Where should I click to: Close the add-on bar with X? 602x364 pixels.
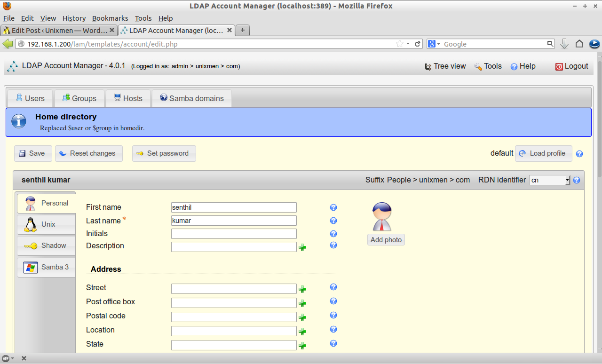(x=24, y=358)
